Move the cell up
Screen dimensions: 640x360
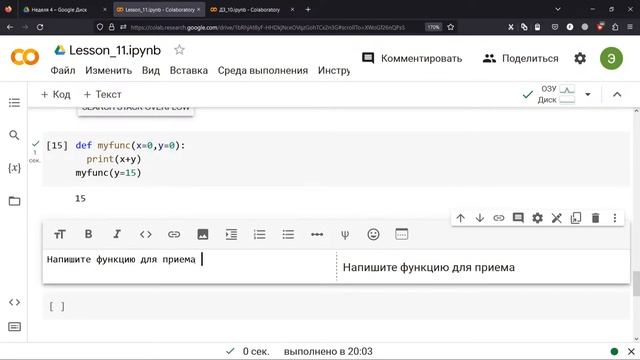point(460,218)
